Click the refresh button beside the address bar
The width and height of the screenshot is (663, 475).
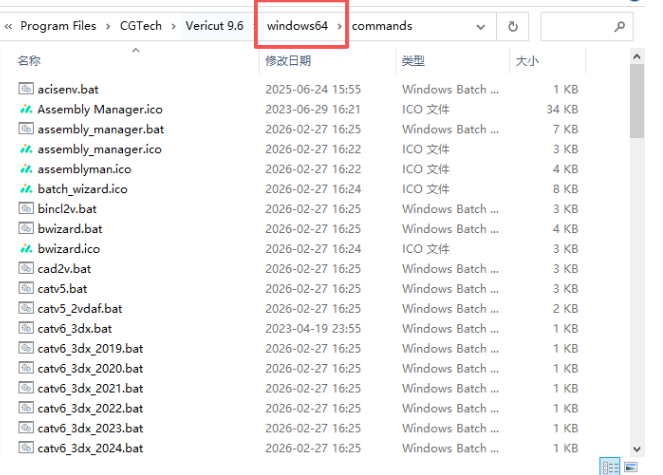513,26
